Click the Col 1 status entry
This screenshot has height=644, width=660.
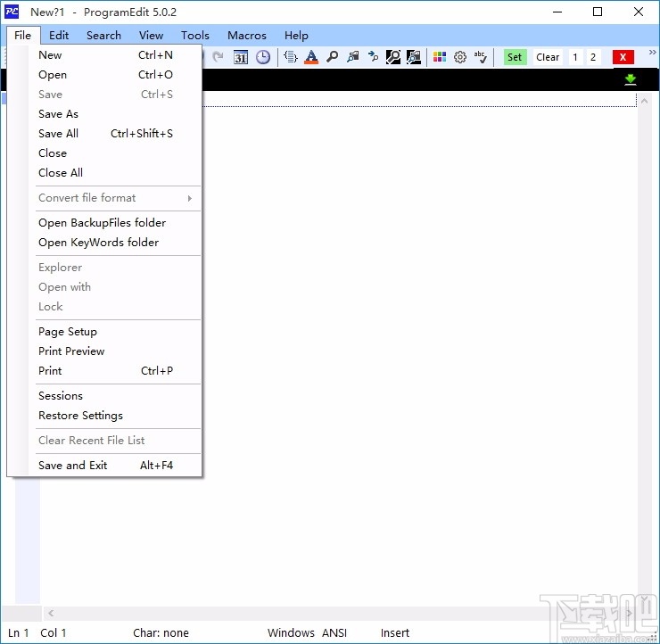click(x=53, y=633)
